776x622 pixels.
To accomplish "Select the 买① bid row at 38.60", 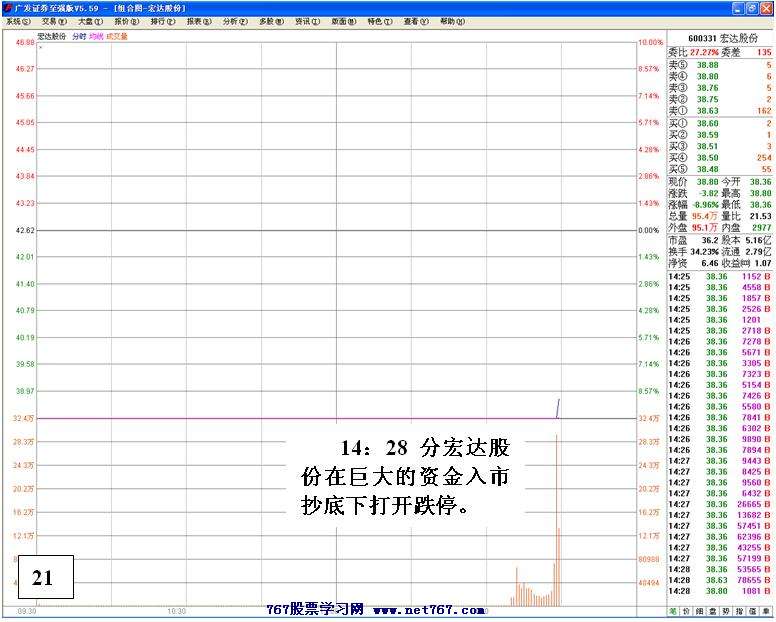I will pyautogui.click(x=720, y=124).
